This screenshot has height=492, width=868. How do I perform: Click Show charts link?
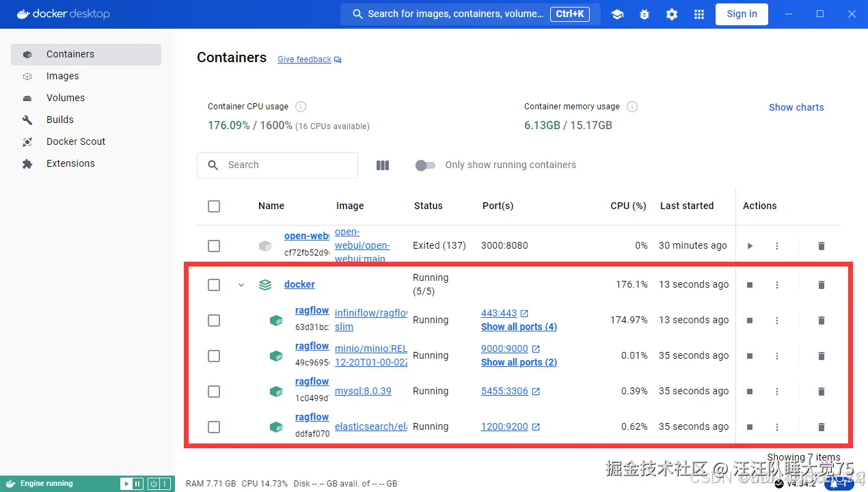[x=796, y=108]
